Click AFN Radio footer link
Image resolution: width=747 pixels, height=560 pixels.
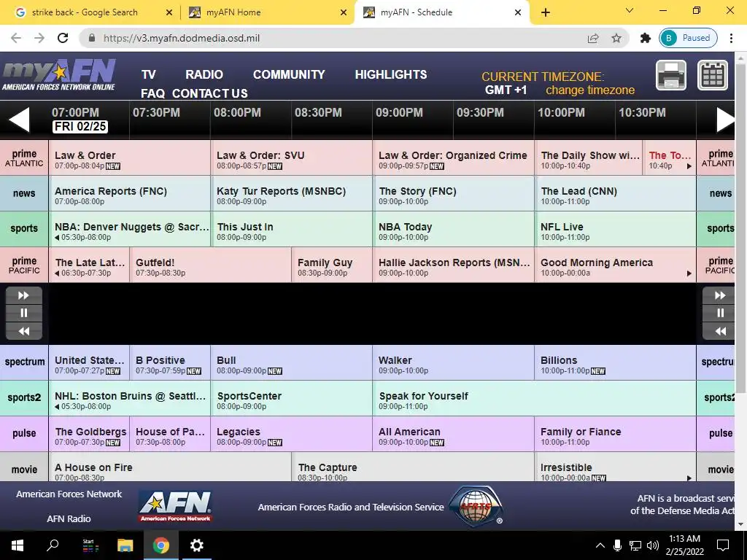coord(69,518)
